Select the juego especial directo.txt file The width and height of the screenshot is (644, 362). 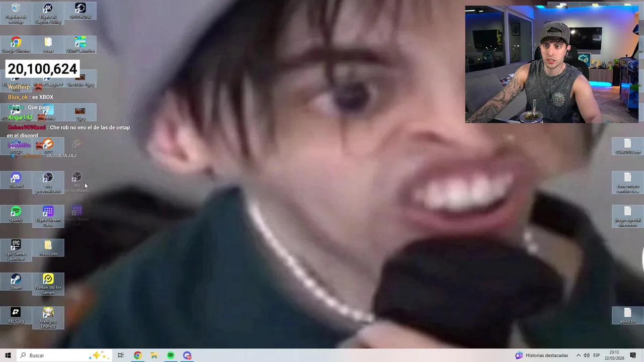(627, 217)
